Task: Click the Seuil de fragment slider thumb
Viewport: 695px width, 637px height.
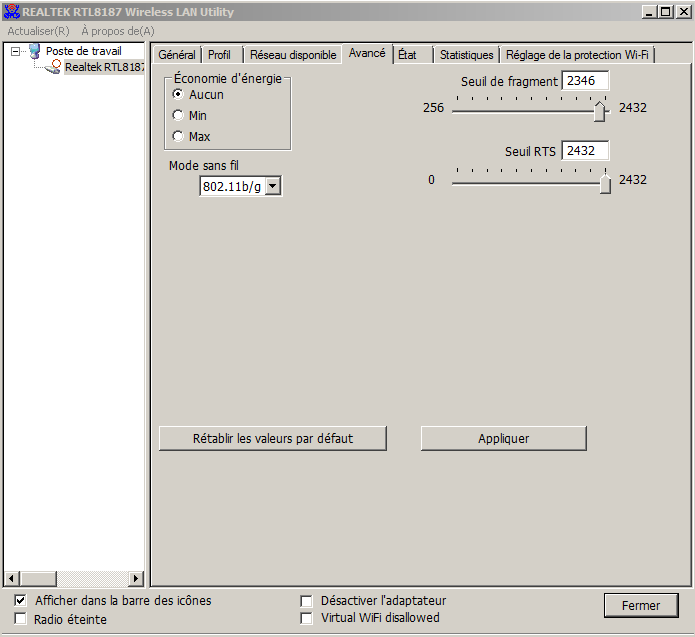Action: (x=599, y=111)
